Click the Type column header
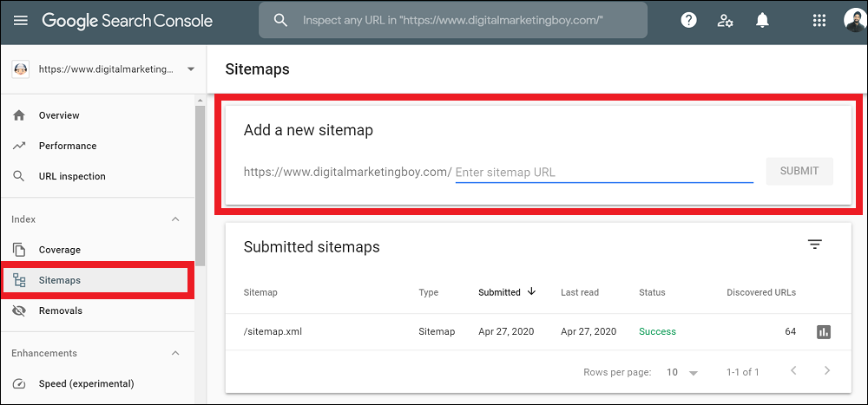The height and width of the screenshot is (405, 868). click(429, 292)
